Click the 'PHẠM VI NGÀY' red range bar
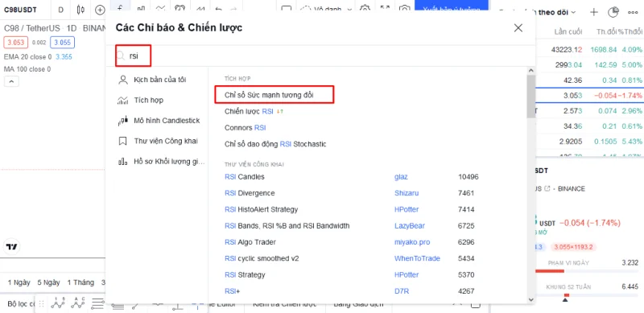 tap(550, 271)
